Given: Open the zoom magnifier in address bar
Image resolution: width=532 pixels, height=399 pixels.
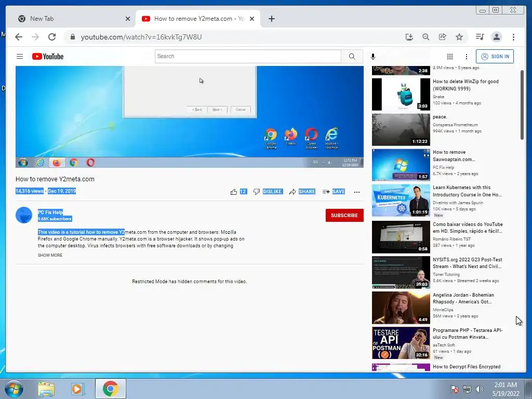Looking at the screenshot, I should coord(426,37).
